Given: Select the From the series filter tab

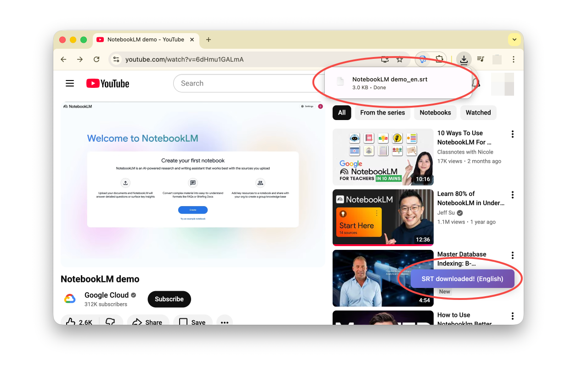Looking at the screenshot, I should tap(382, 112).
